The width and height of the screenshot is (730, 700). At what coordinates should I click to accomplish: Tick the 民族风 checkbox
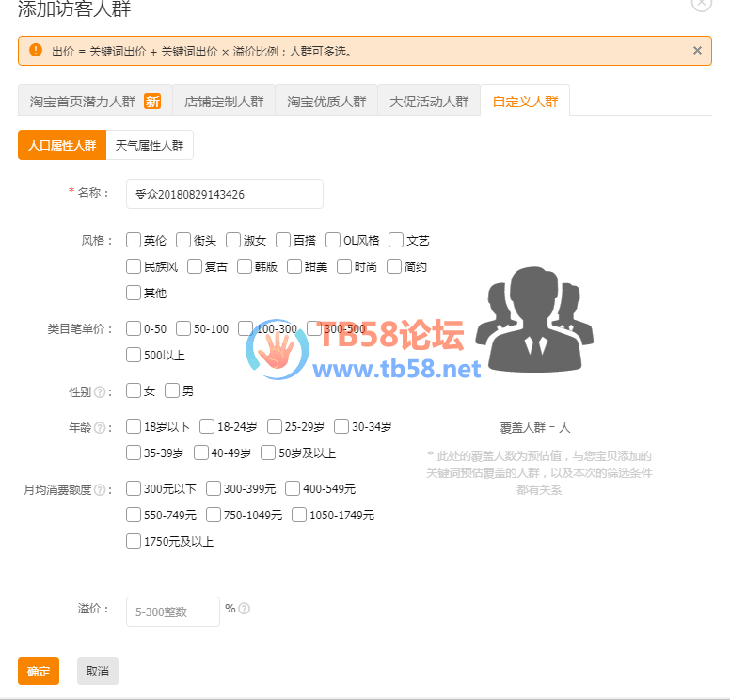[x=134, y=266]
